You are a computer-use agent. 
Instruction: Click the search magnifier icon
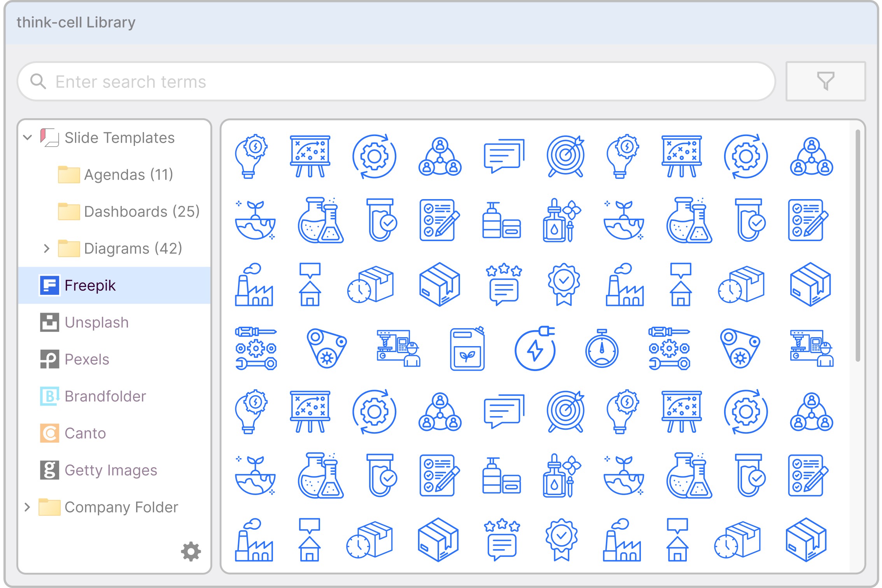38,82
